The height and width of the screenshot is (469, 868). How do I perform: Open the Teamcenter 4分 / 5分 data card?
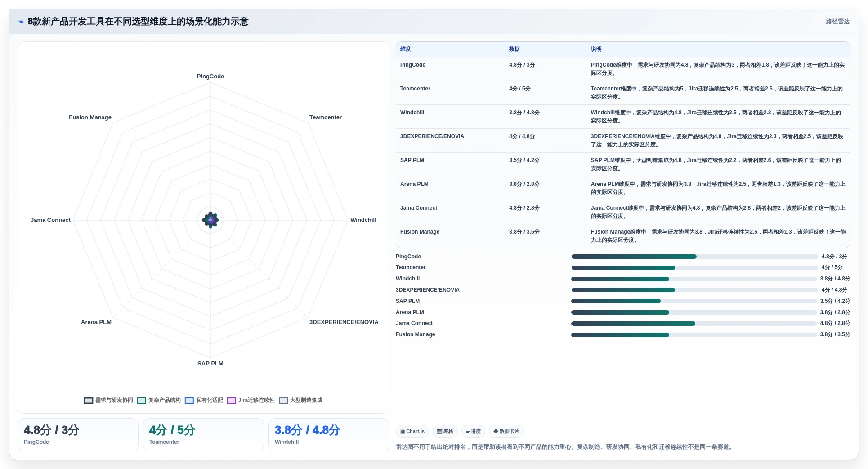tap(203, 435)
